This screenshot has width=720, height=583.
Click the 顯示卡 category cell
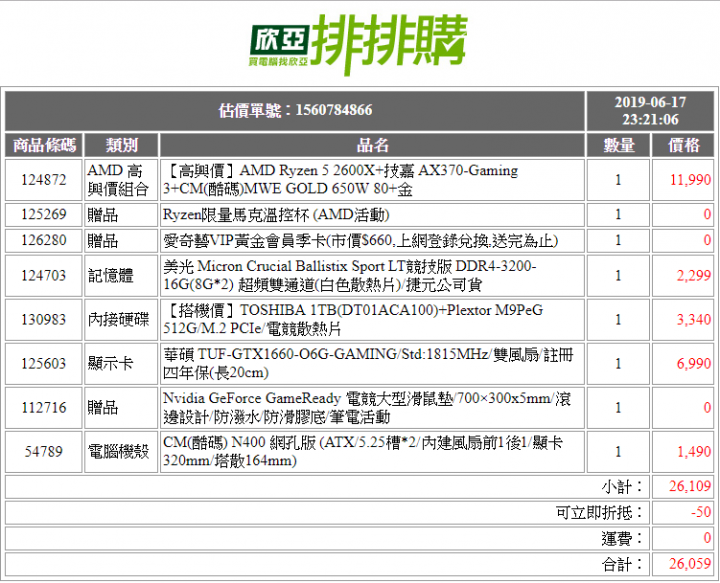pos(121,364)
